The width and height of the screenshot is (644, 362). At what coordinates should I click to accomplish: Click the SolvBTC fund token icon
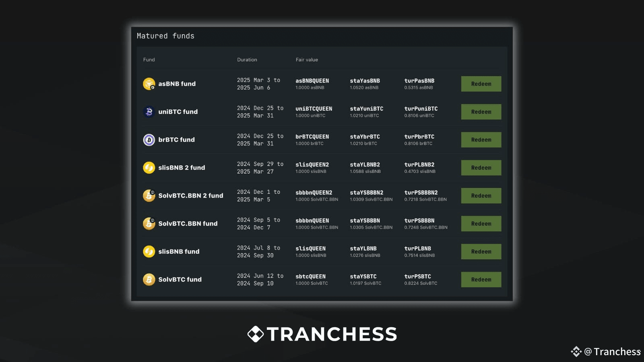click(x=149, y=280)
